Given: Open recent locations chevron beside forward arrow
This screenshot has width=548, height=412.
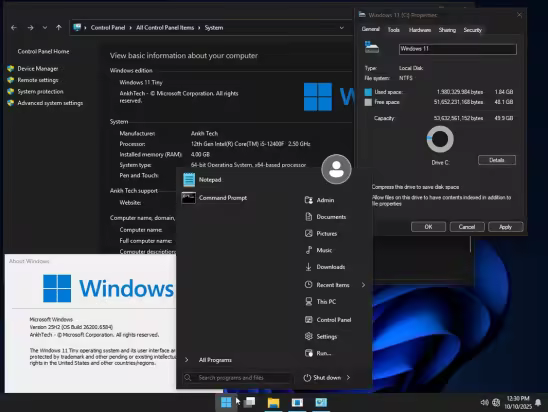Looking at the screenshot, I should point(45,28).
